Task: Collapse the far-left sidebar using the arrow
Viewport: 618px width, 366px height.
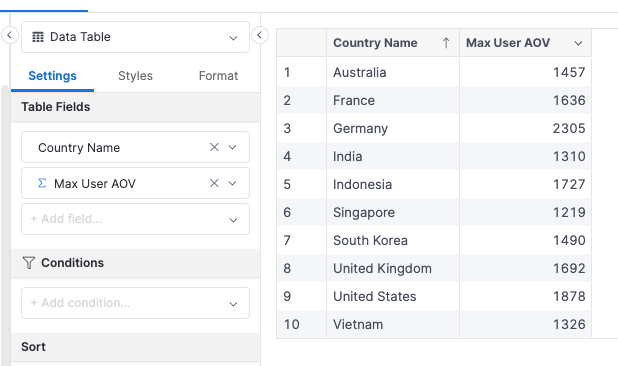Action: pyautogui.click(x=9, y=35)
